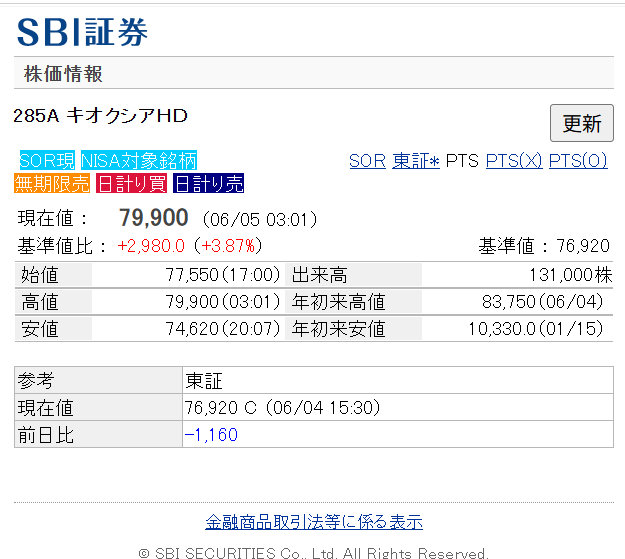
Task: Click the 高値 value 79,900(03:01)
Action: point(223,302)
